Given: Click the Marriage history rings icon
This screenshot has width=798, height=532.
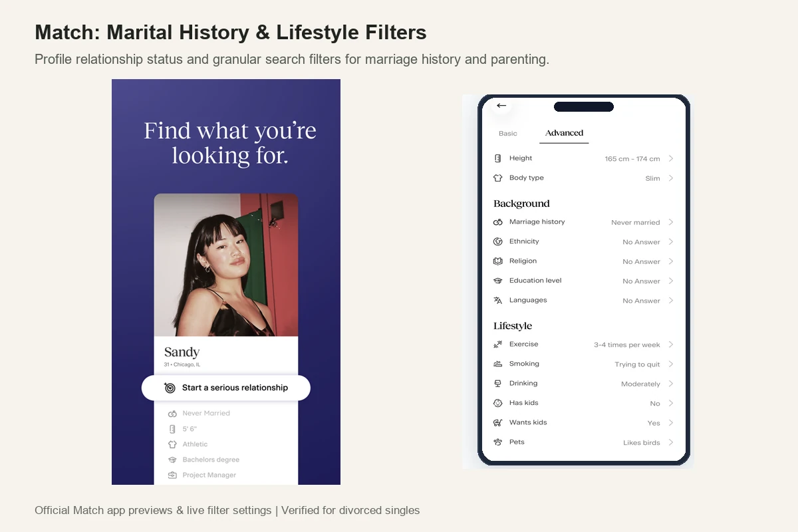Looking at the screenshot, I should coord(497,222).
